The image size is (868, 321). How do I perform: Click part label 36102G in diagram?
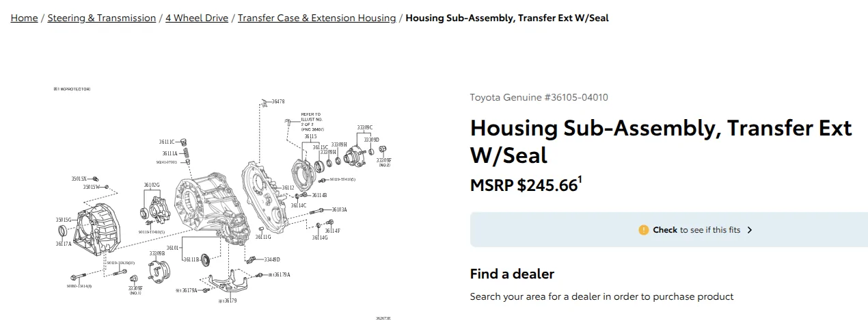tap(152, 185)
